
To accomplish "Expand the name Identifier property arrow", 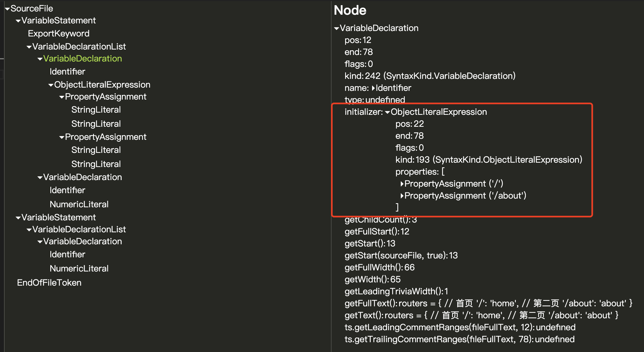I will point(373,88).
